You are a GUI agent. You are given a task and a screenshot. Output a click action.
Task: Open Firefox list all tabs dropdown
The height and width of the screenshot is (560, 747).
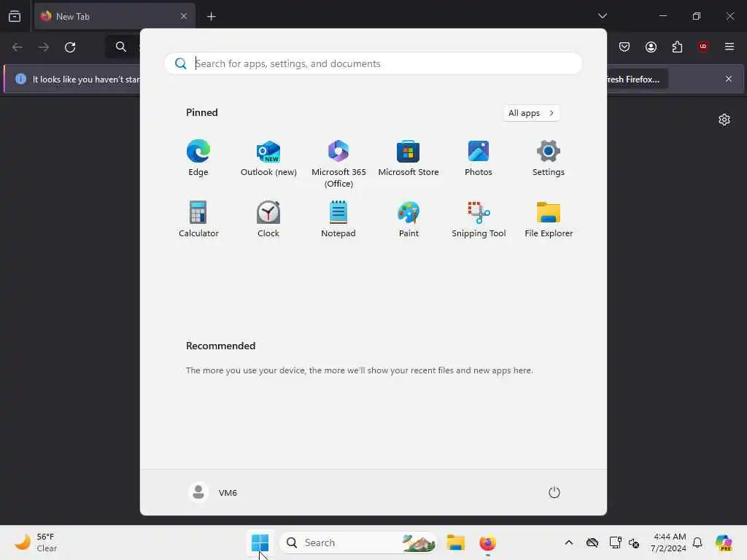coord(602,16)
